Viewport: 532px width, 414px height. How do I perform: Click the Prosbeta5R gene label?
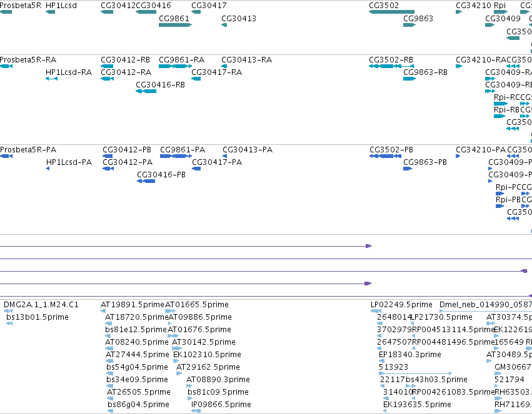pyautogui.click(x=21, y=6)
